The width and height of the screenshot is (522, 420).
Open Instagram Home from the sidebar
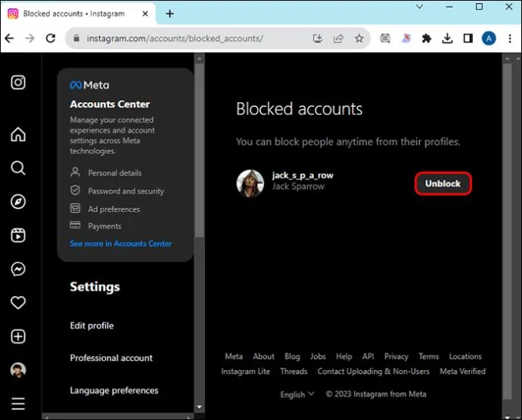coord(18,135)
